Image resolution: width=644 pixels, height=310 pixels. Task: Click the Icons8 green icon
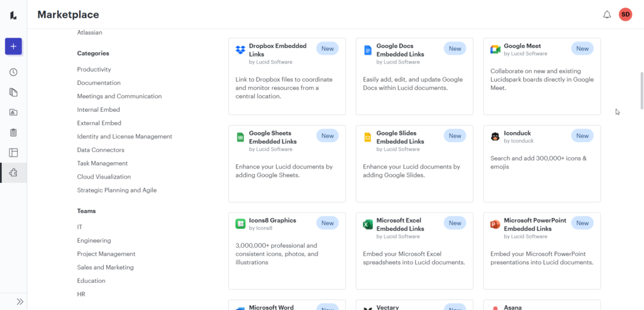tap(240, 224)
